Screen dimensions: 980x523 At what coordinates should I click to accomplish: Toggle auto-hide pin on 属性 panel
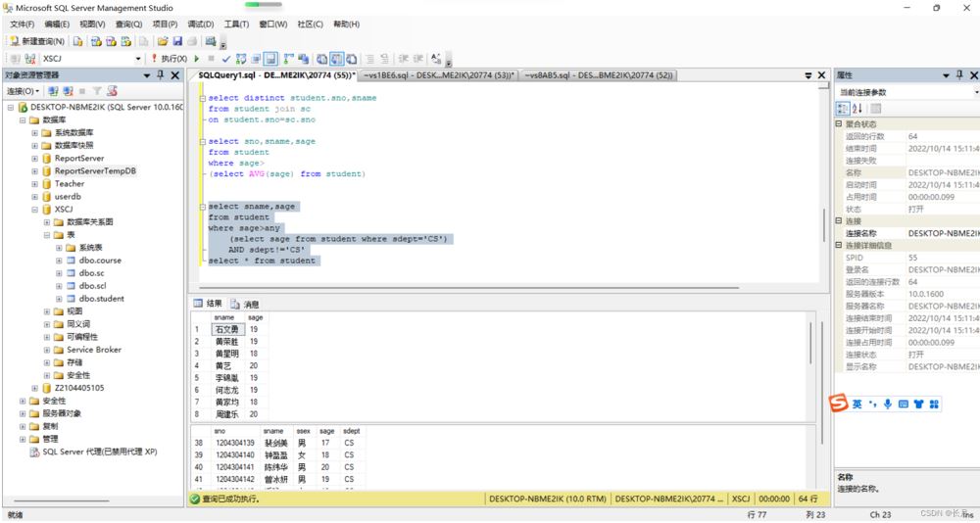(x=960, y=75)
